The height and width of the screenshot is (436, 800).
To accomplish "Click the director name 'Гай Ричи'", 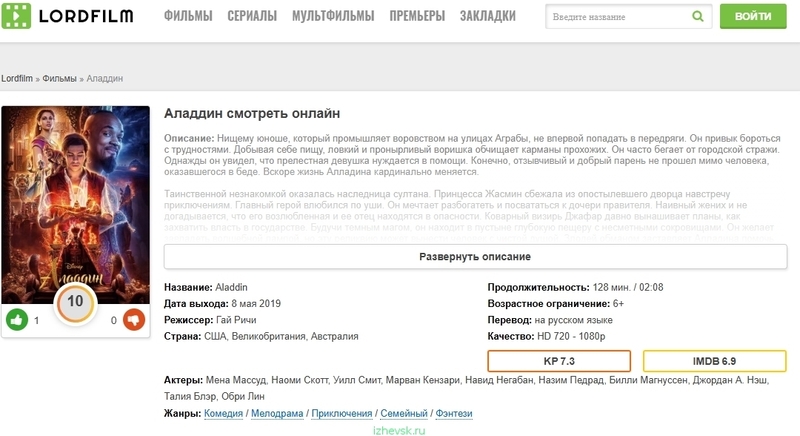I will pyautogui.click(x=236, y=320).
